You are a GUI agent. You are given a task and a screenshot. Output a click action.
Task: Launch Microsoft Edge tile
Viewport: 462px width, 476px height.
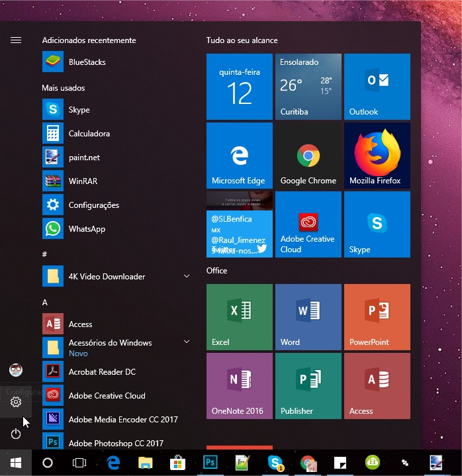(240, 156)
